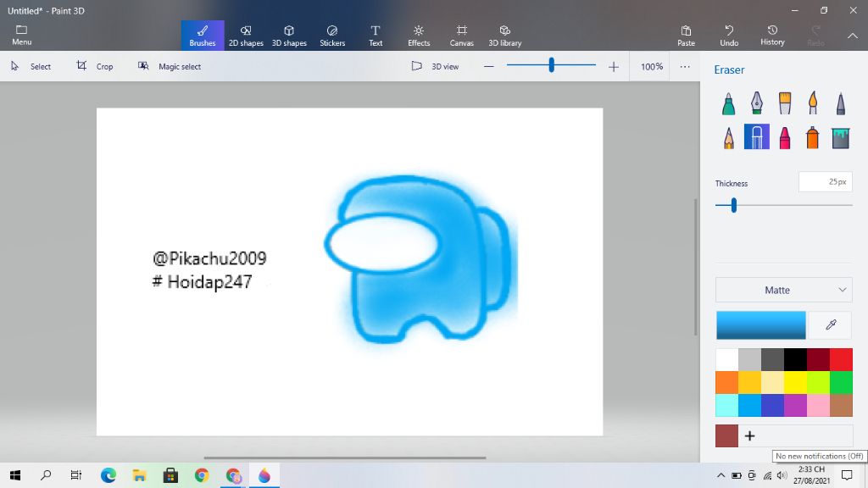
Task: Click the thickness slider handle
Action: [734, 205]
